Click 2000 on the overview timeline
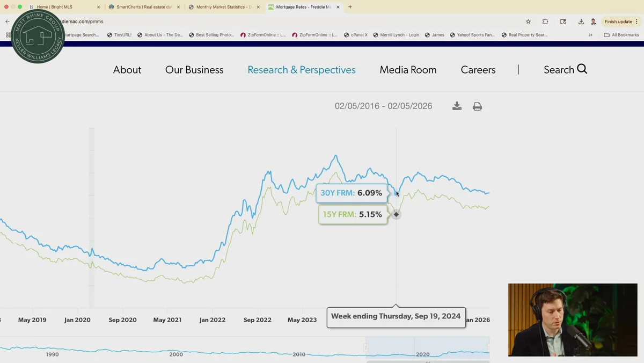This screenshot has height=363, width=644. (176, 354)
